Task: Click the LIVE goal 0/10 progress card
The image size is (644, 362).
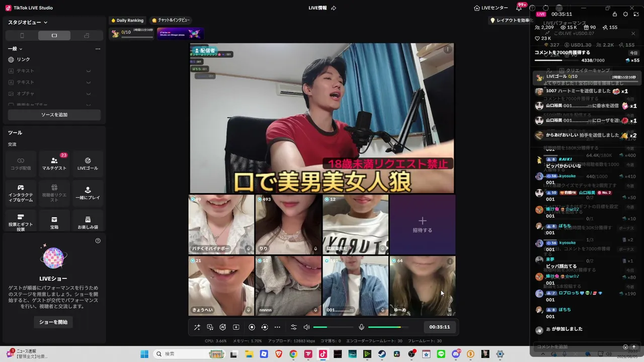Action: click(x=132, y=34)
